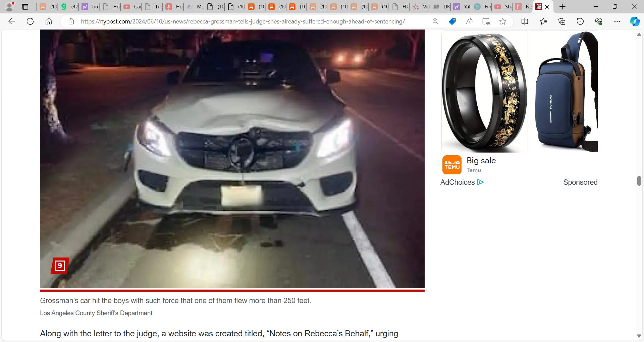Open the 'Big sale' ad link
This screenshot has height=342, width=644.
click(x=481, y=161)
